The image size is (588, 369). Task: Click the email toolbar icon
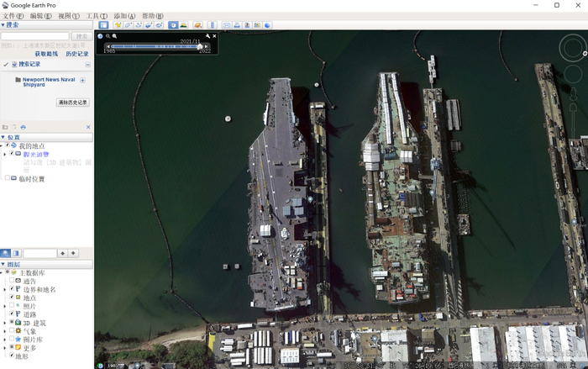(227, 25)
